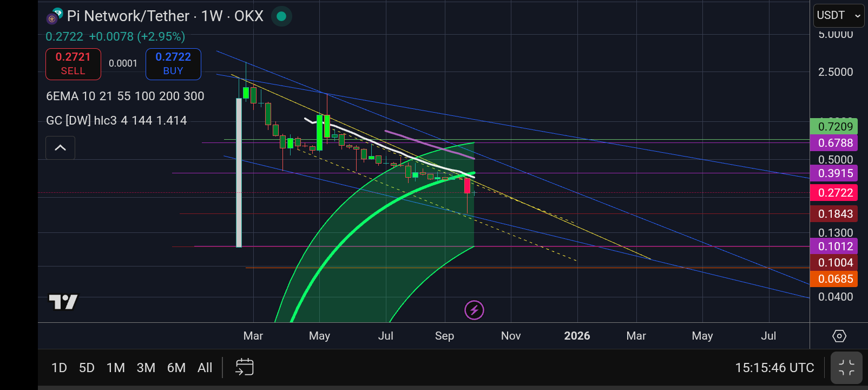Open the 15:15:46 UTC timezone menu
This screenshot has width=868, height=390.
[774, 368]
